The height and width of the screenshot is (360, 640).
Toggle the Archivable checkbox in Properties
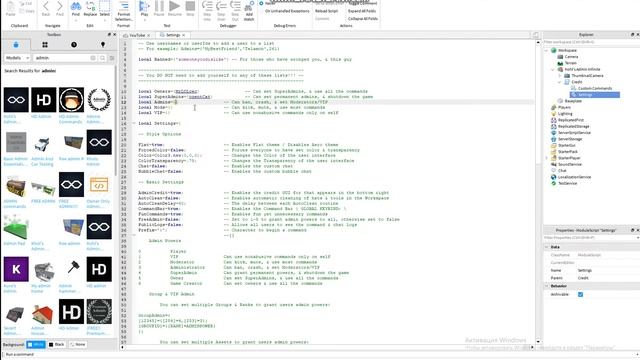580,294
